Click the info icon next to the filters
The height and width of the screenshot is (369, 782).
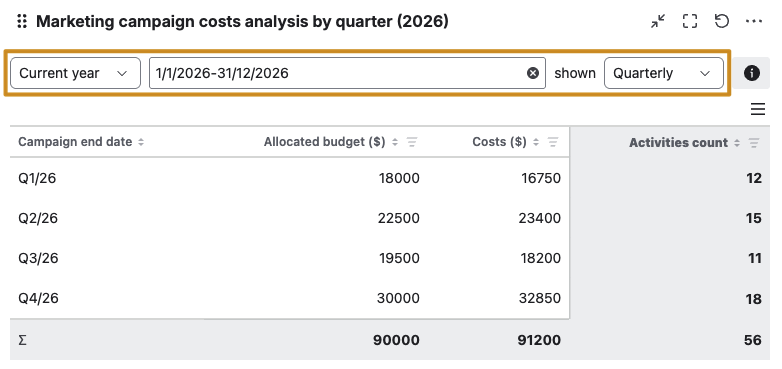click(752, 73)
